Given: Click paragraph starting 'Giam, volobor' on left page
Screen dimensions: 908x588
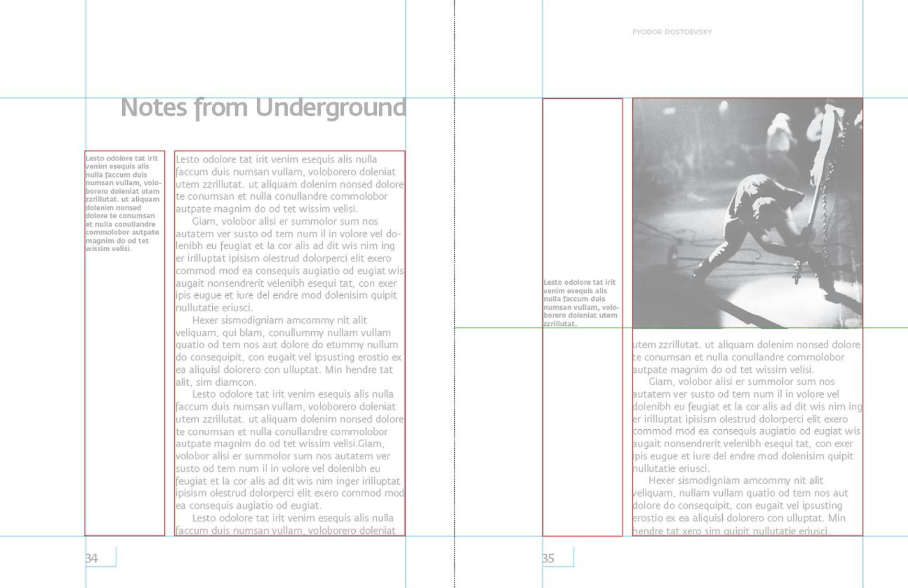Looking at the screenshot, I should pos(290,264).
